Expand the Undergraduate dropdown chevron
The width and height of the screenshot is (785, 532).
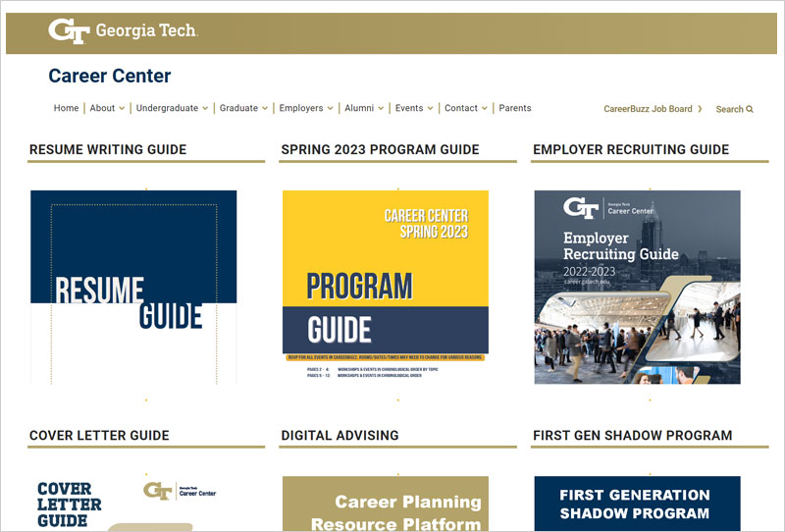(205, 108)
